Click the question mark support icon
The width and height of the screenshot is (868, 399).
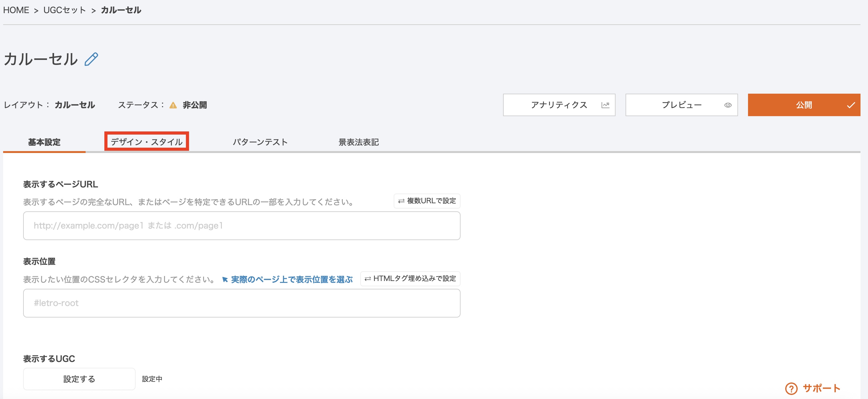tap(791, 388)
